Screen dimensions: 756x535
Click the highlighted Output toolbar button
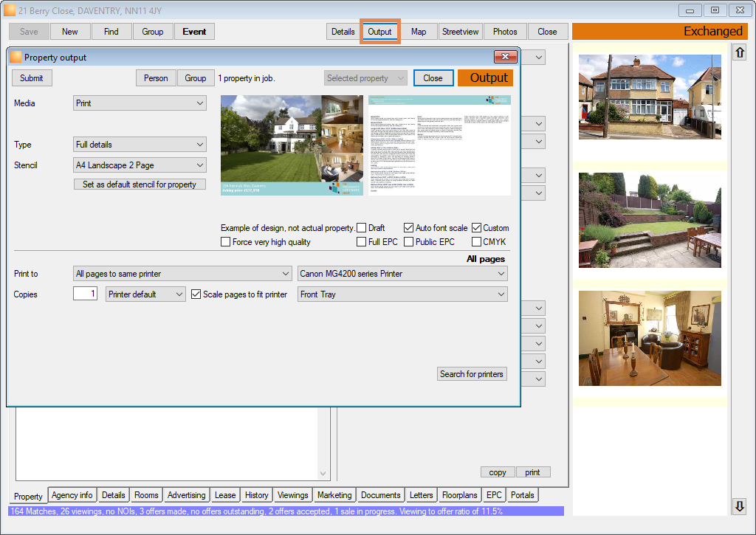click(x=380, y=31)
